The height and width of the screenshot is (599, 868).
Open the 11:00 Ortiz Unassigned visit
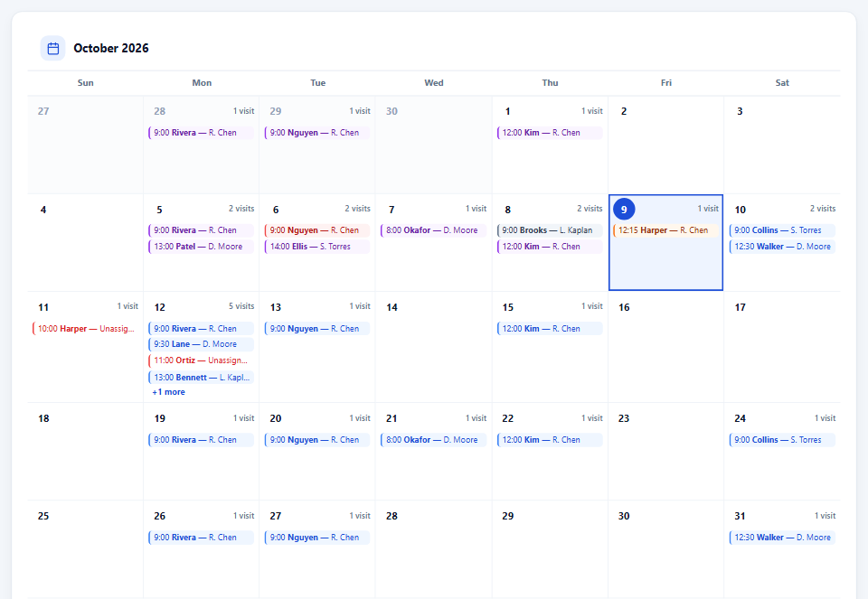click(201, 360)
